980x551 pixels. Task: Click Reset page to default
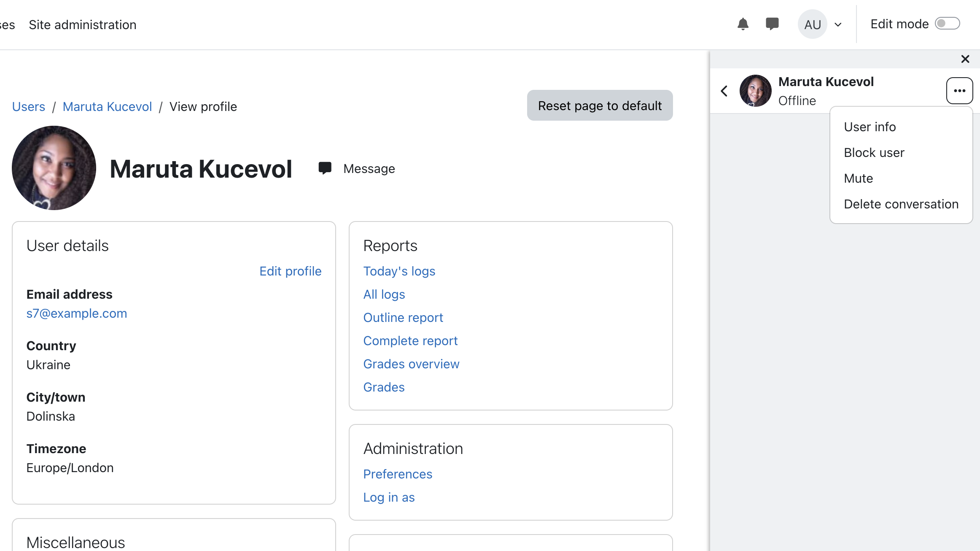coord(600,105)
